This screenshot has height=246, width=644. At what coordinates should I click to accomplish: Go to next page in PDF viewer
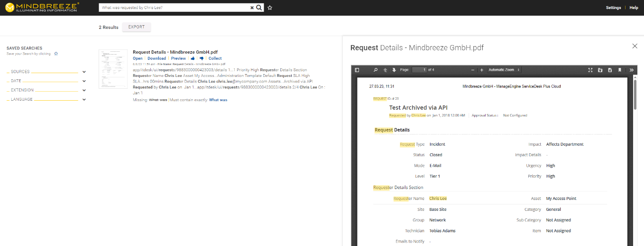coord(394,70)
